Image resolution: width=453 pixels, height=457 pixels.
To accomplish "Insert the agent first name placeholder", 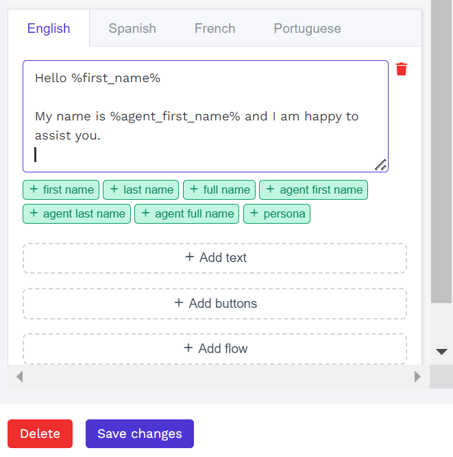I will [314, 190].
